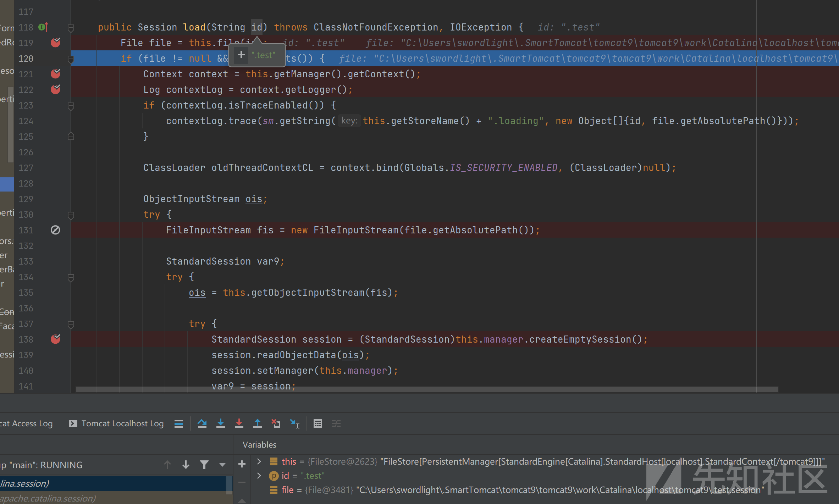Click the 'key:' parameter hint on line 124
Image resolution: width=839 pixels, height=504 pixels.
[x=349, y=121]
